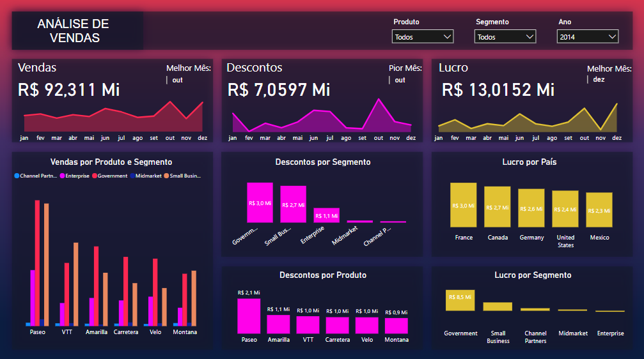
Task: Click the Descontos line chart area
Action: pyautogui.click(x=322, y=115)
